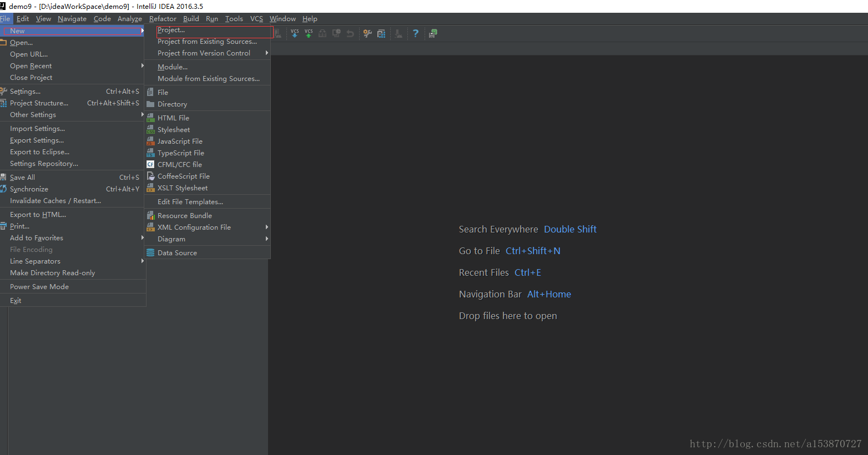This screenshot has width=868, height=455.
Task: Toggle Power Save Mode in File menu
Action: [73, 287]
